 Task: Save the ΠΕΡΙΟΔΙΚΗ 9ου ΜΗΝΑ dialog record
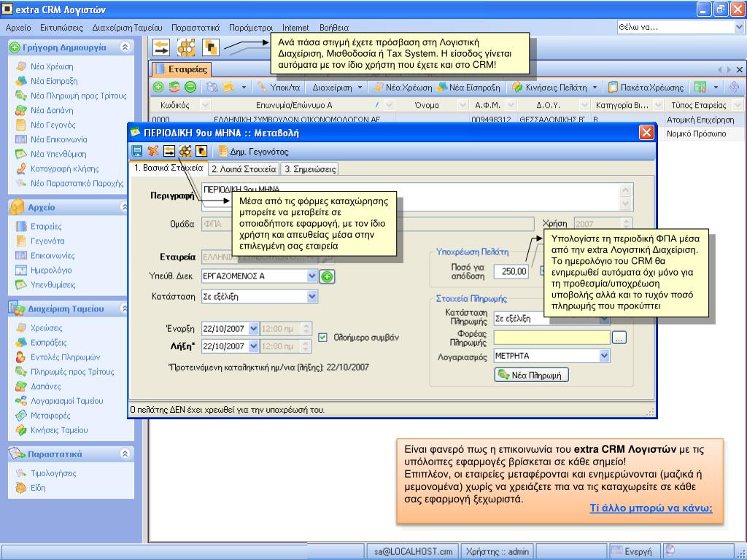tap(137, 152)
